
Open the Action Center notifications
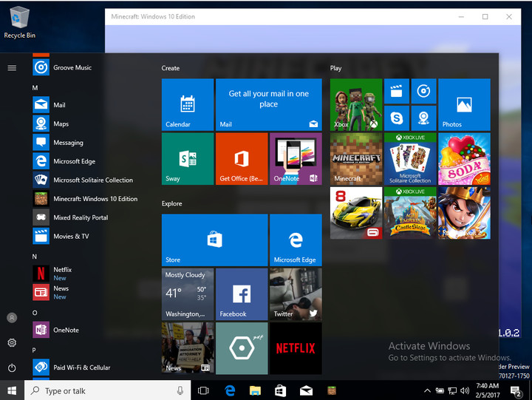tap(516, 392)
